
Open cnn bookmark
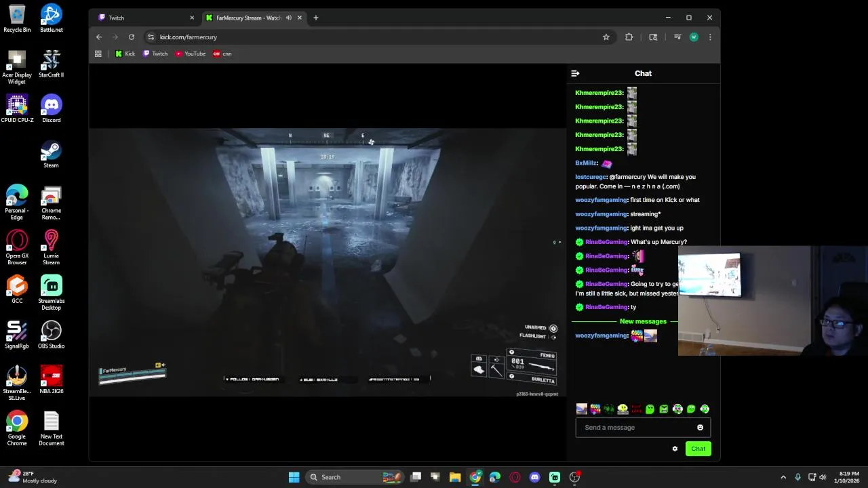coord(222,54)
